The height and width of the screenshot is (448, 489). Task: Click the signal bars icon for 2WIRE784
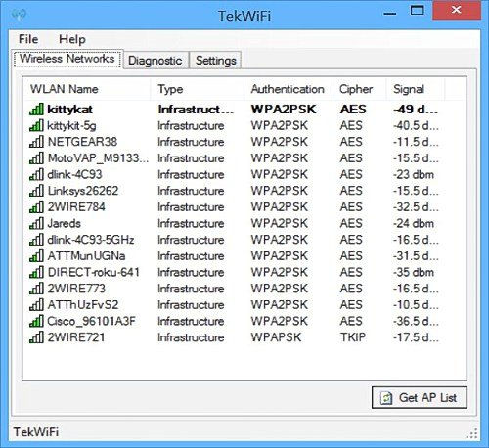pos(36,207)
